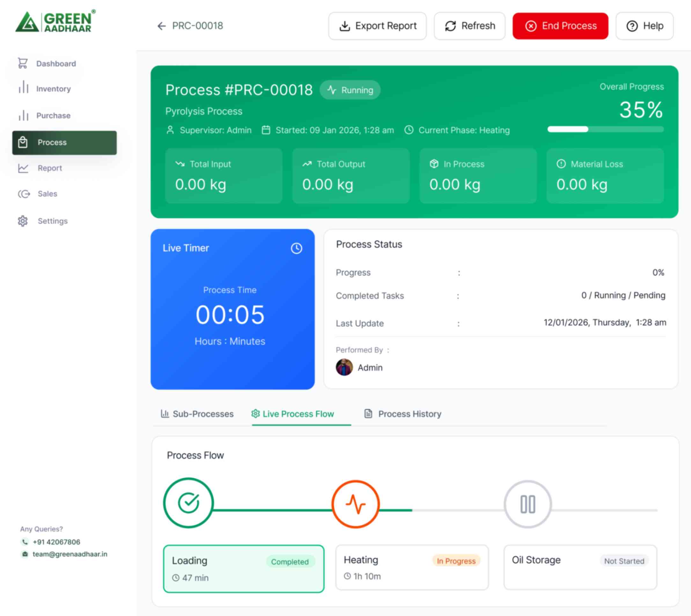Click the phone icon in Any Queries
This screenshot has width=691, height=616.
point(25,542)
